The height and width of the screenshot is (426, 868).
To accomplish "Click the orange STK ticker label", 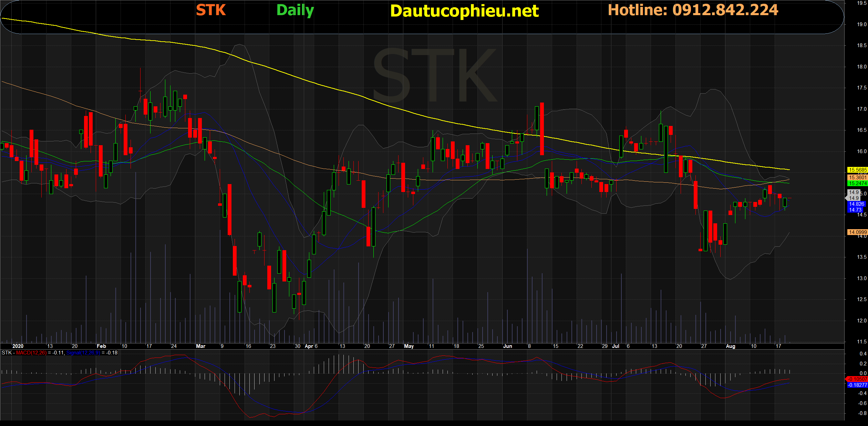I will pyautogui.click(x=211, y=10).
